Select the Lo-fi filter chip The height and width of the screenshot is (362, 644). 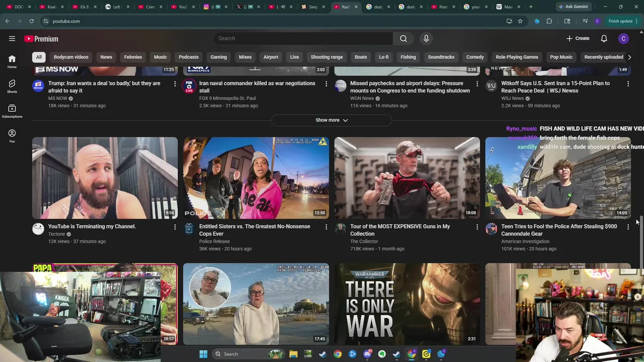(x=384, y=57)
